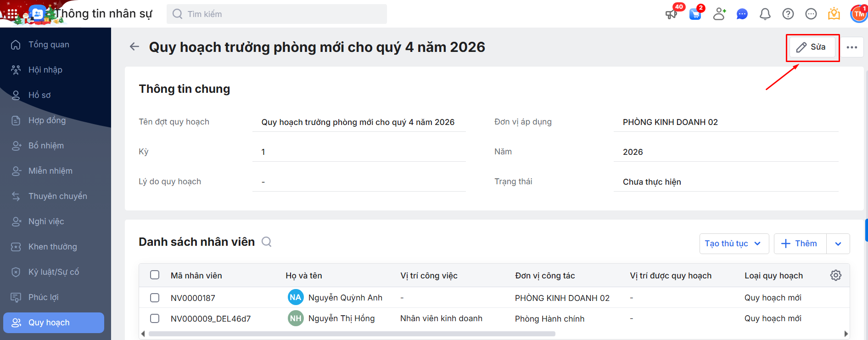Image resolution: width=868 pixels, height=340 pixels.
Task: Open the notifications bell
Action: click(765, 14)
